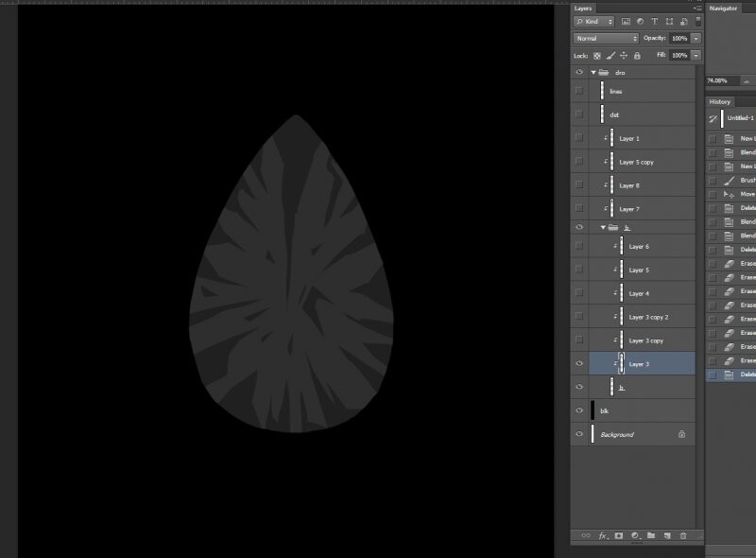Add a layer mask using the bottom icon
756x558 pixels.
pyautogui.click(x=619, y=535)
